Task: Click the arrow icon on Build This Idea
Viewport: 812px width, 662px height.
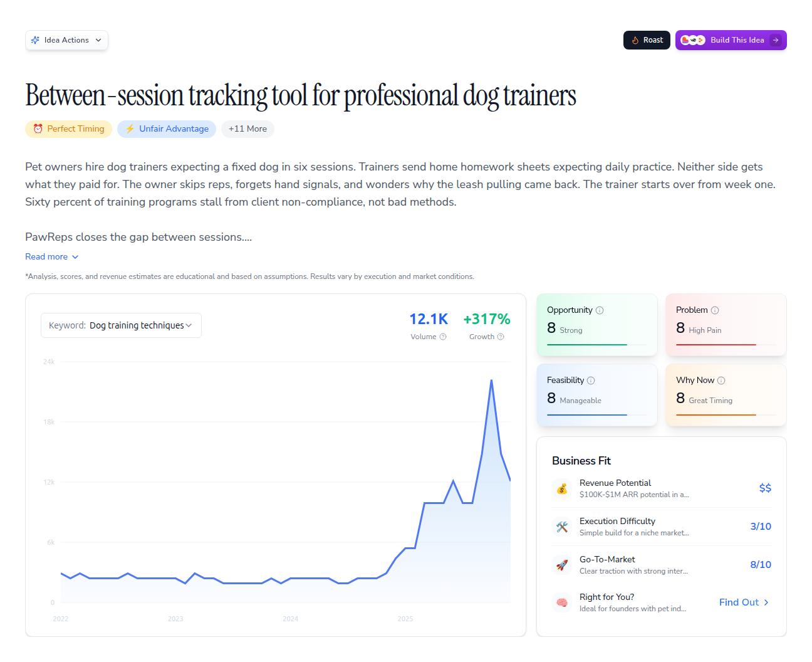Action: click(x=776, y=40)
